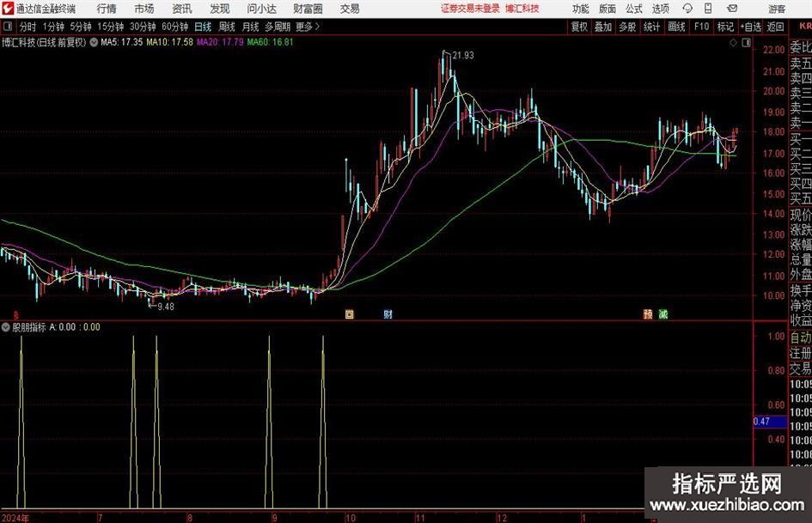Click the 叠加 overlay button
The image size is (812, 523).
click(603, 27)
